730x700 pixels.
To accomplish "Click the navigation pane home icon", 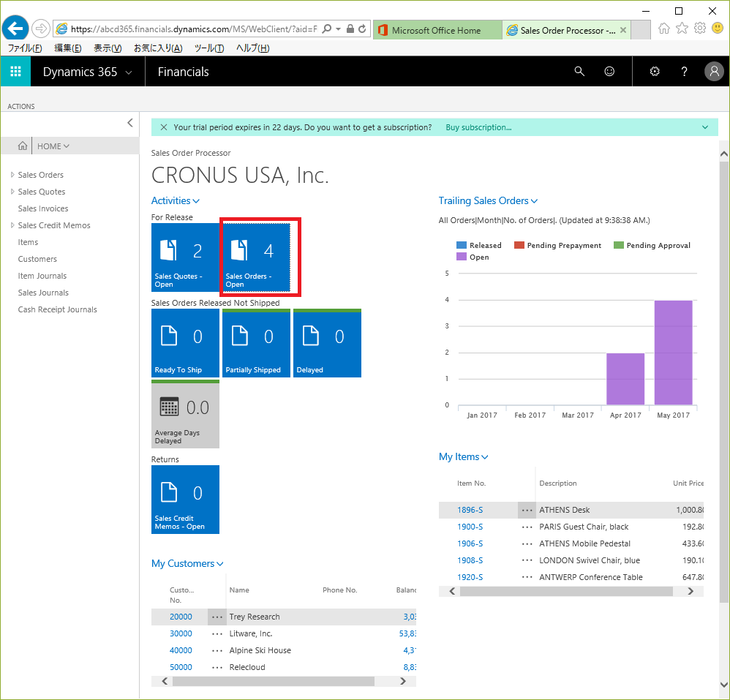I will click(x=23, y=146).
